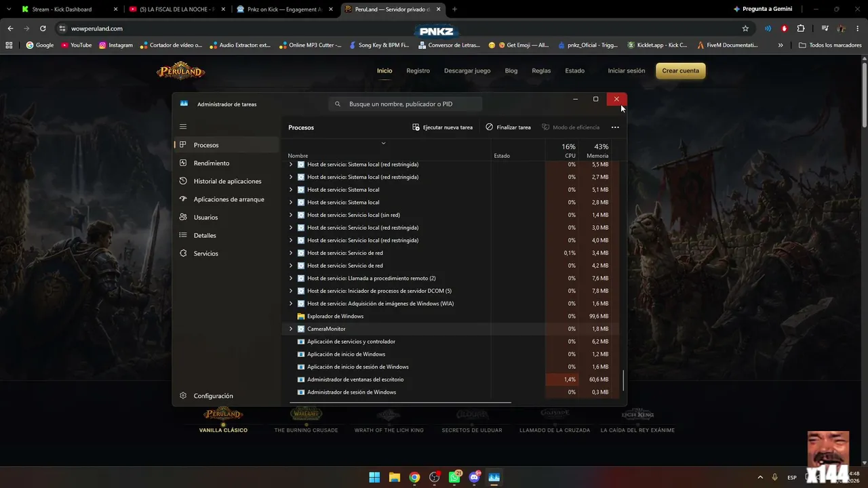Open Servicios section in Task Manager

[x=226, y=253]
